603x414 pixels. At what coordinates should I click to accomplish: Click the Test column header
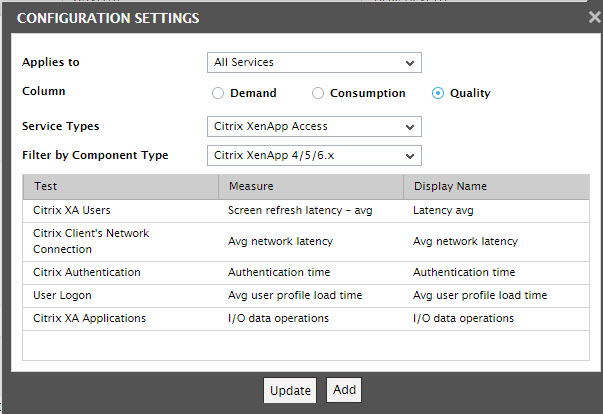(121, 186)
